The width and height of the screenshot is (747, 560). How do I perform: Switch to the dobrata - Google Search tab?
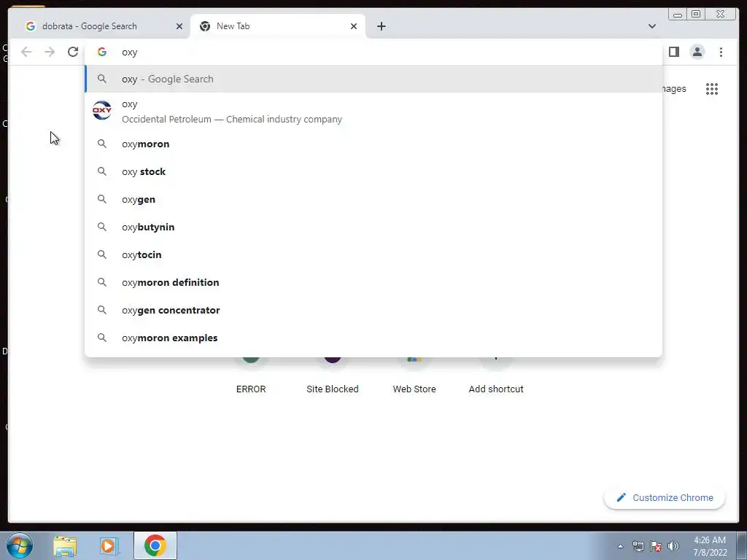point(104,26)
